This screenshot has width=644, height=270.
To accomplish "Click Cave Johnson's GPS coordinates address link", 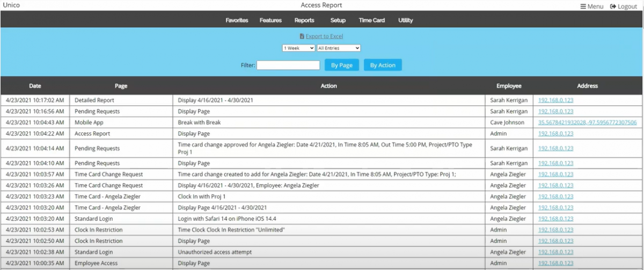I will click(x=587, y=123).
